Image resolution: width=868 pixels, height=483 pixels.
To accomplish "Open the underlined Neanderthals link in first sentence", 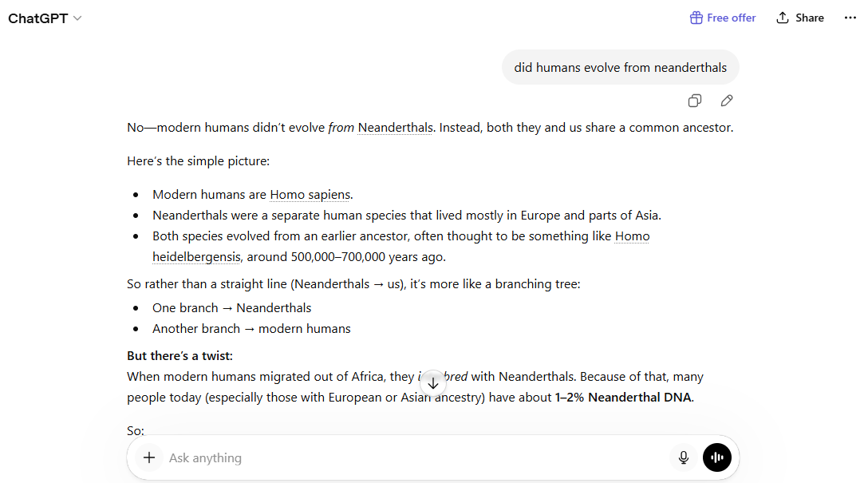I will click(x=395, y=128).
